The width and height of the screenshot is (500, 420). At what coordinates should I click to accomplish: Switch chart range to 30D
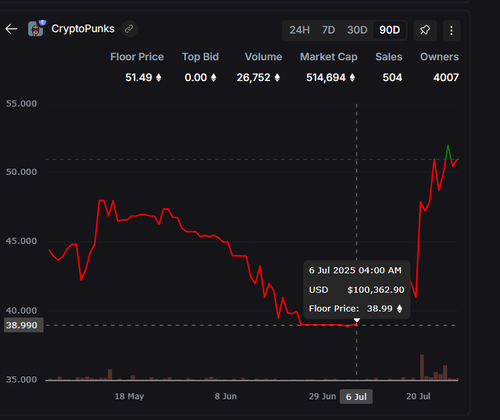(x=357, y=30)
